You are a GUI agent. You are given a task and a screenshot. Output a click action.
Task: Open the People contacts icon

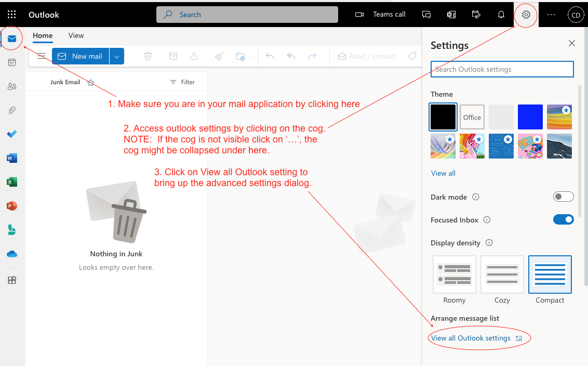(12, 86)
